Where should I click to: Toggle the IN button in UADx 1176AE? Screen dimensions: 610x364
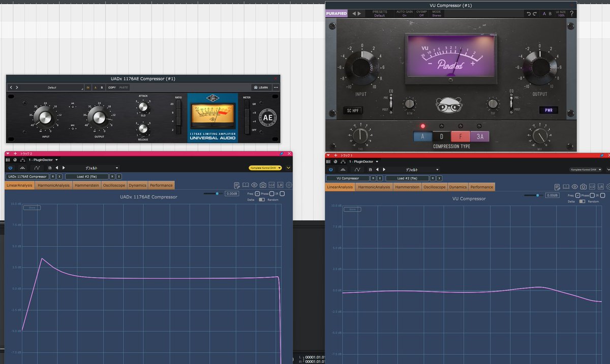click(88, 87)
